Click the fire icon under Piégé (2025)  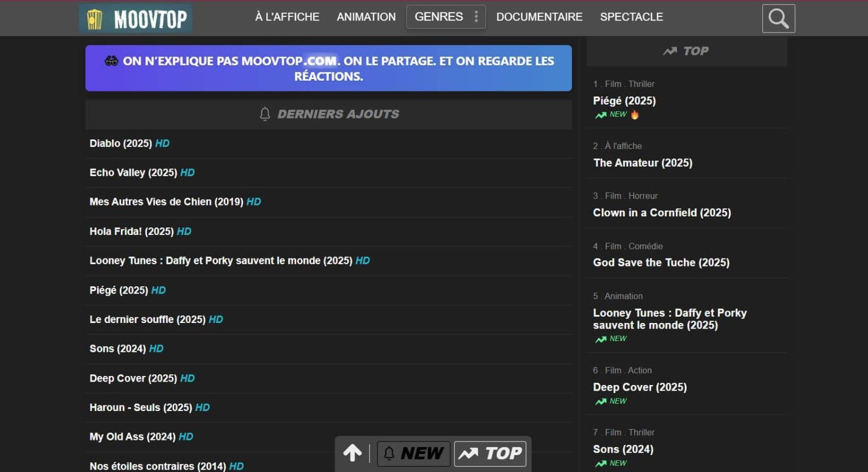click(635, 115)
